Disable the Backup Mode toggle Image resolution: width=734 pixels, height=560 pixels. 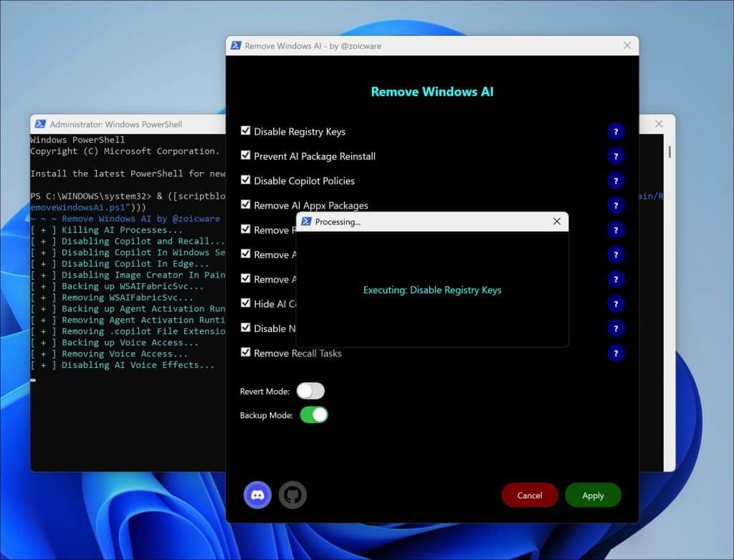tap(313, 414)
